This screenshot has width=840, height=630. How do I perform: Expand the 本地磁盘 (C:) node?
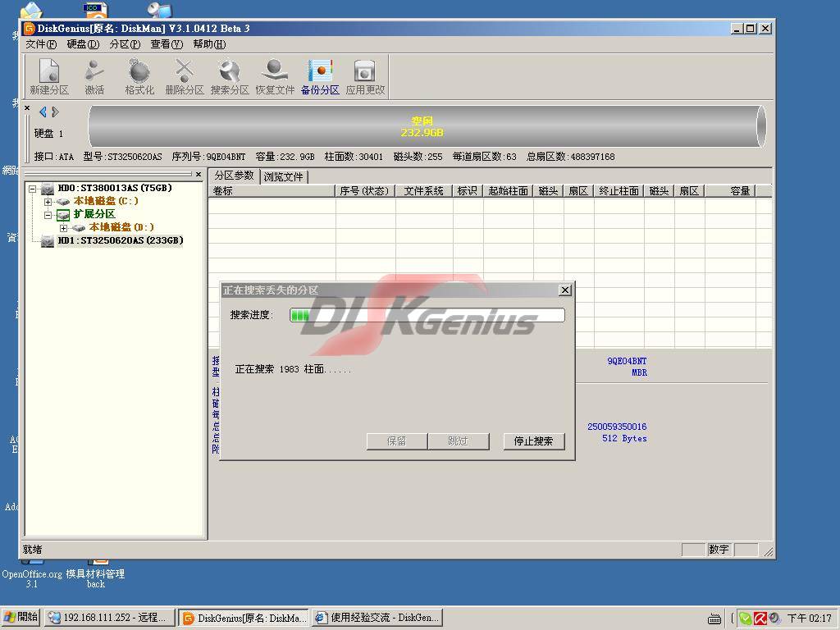pyautogui.click(x=48, y=202)
